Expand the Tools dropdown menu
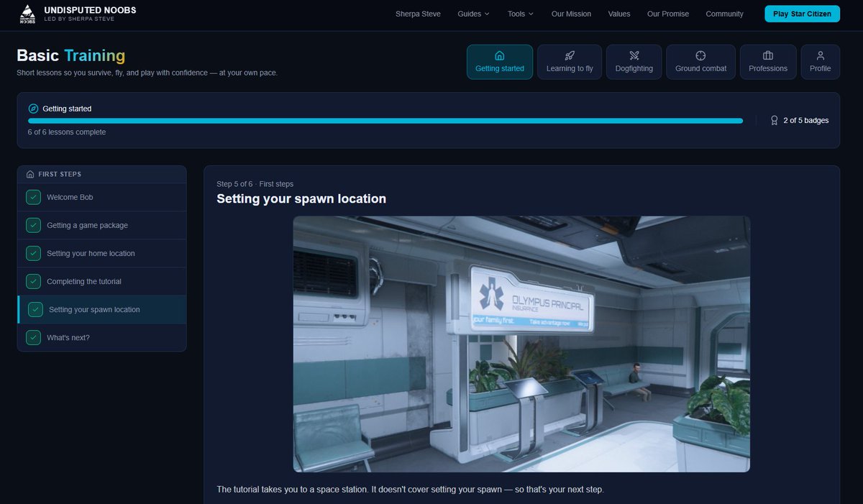 [x=521, y=14]
